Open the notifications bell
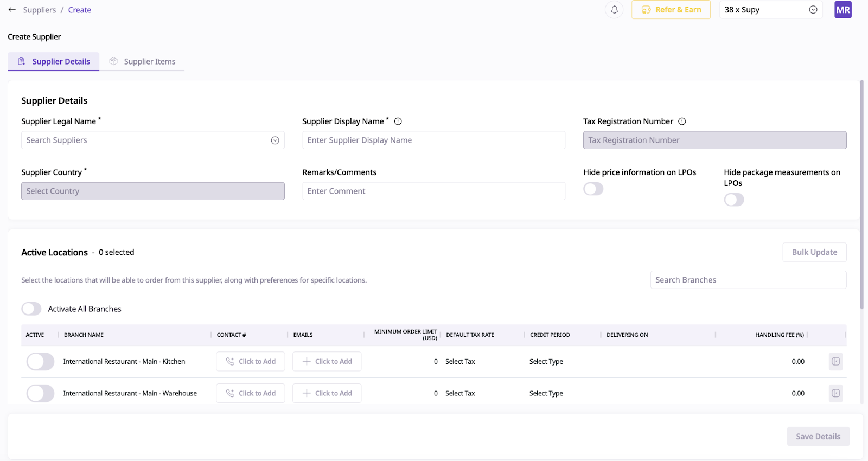This screenshot has height=461, width=868. pos(614,10)
